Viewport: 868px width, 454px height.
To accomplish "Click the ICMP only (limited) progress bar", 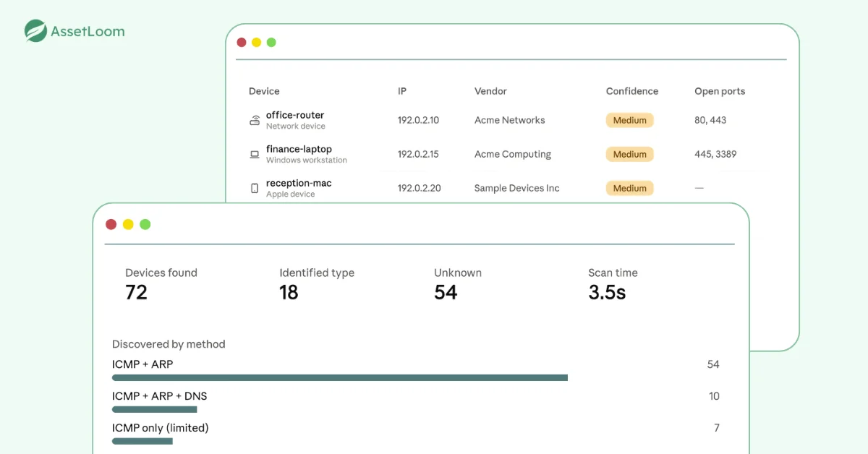I will click(x=142, y=441).
